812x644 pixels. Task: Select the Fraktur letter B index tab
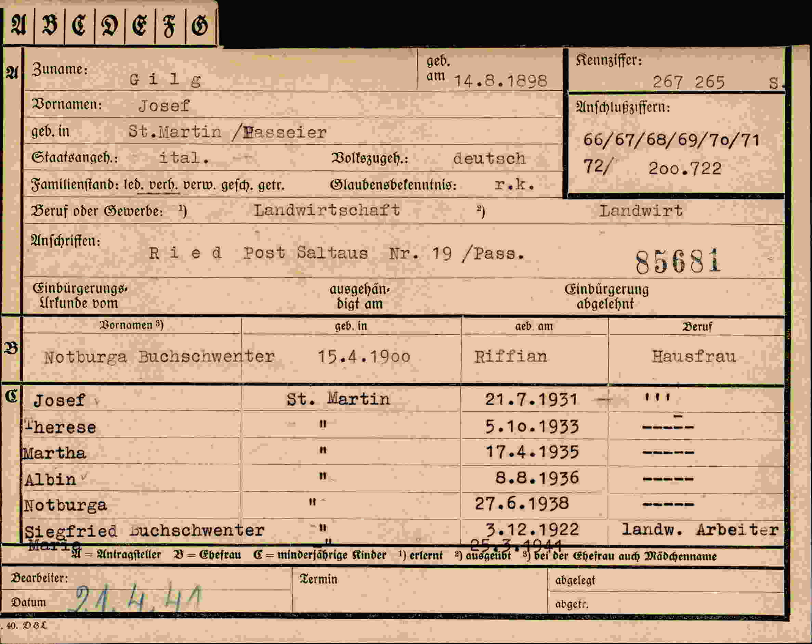click(49, 26)
